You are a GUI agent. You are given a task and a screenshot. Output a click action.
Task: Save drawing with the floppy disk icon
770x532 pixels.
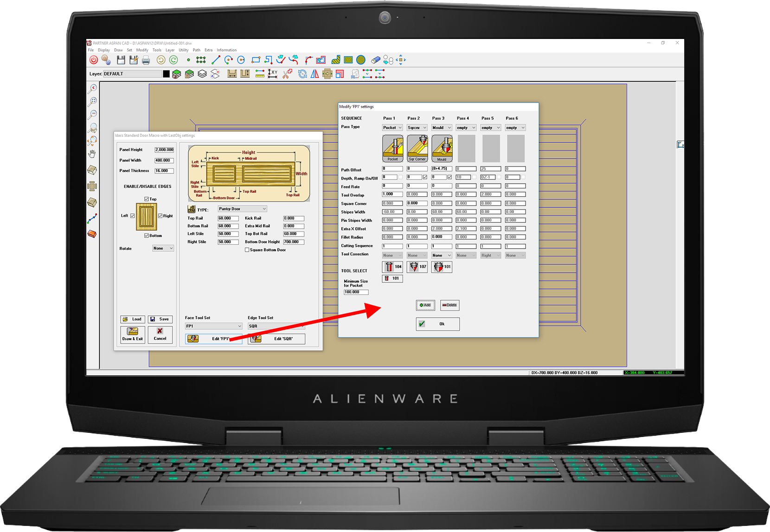(121, 60)
